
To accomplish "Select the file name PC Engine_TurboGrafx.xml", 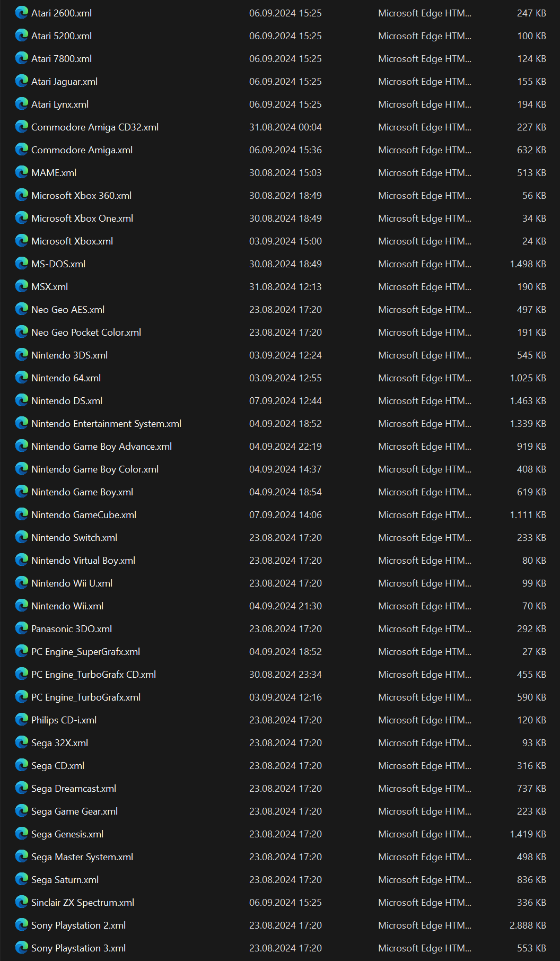I will [x=86, y=697].
